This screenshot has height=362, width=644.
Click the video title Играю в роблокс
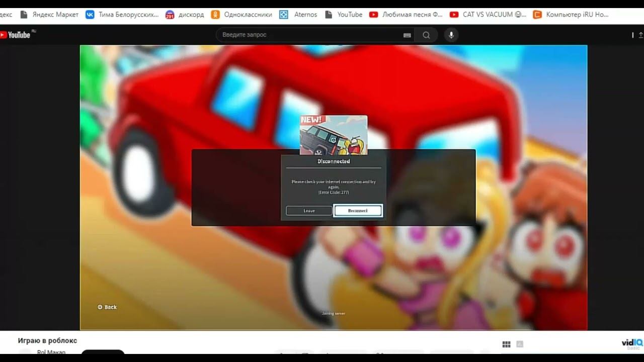(47, 340)
